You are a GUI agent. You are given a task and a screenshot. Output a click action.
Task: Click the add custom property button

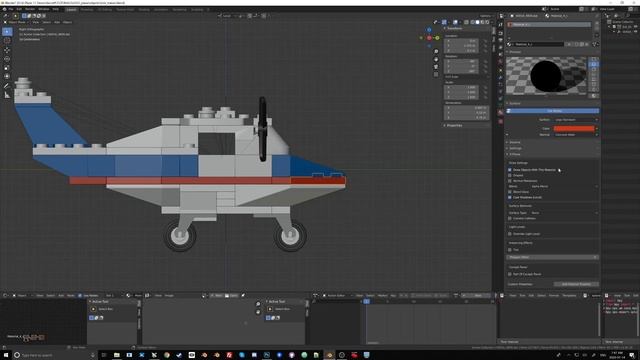pyautogui.click(x=576, y=284)
